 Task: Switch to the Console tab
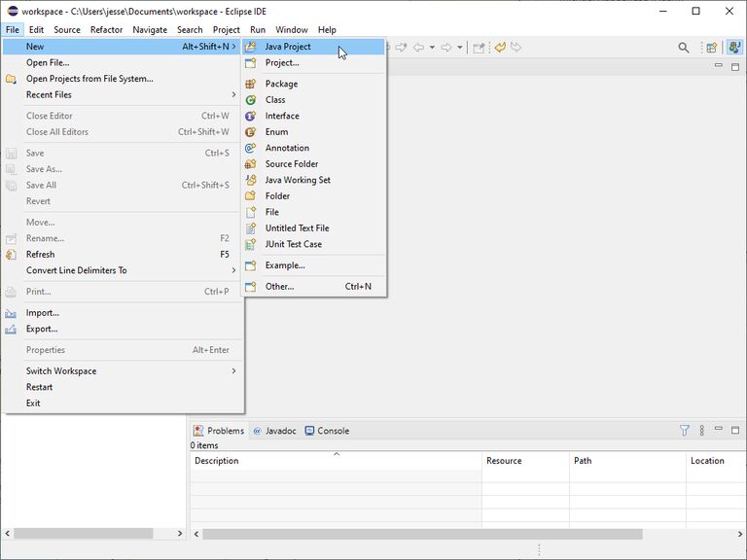pos(327,431)
